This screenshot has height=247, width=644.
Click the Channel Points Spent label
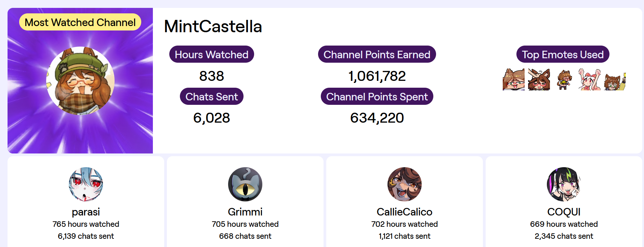click(x=377, y=97)
